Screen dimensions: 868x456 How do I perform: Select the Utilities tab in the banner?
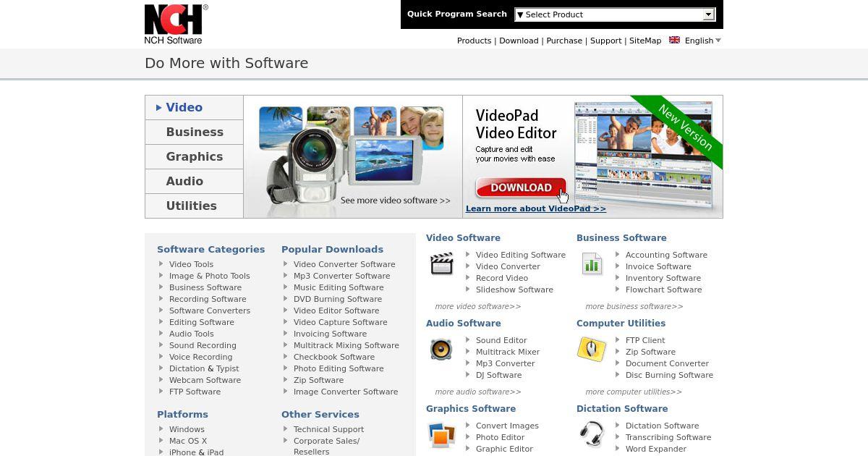[194, 206]
